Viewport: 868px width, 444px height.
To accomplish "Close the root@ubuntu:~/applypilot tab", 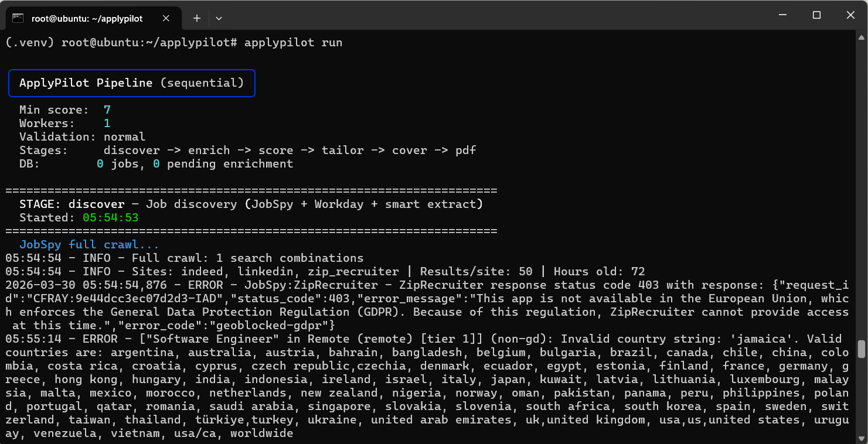I will click(x=166, y=18).
